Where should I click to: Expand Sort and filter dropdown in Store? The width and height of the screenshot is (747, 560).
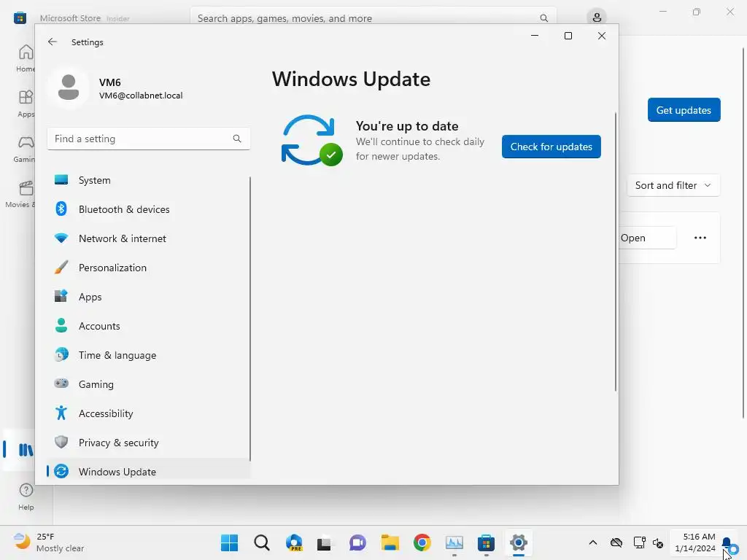673,185
